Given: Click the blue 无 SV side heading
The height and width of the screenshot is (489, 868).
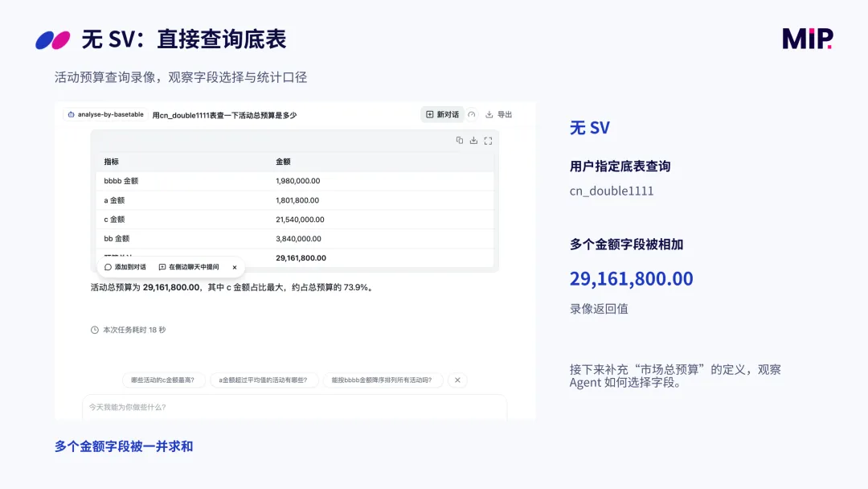Looking at the screenshot, I should click(x=590, y=128).
